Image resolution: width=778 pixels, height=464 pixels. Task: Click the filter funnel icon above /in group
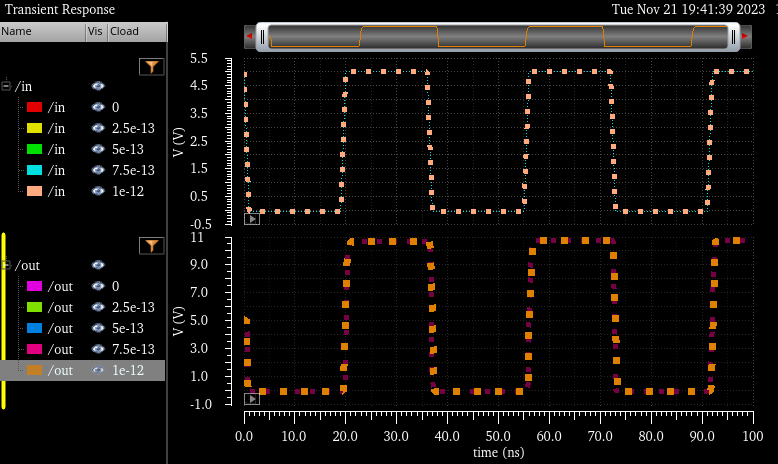151,67
